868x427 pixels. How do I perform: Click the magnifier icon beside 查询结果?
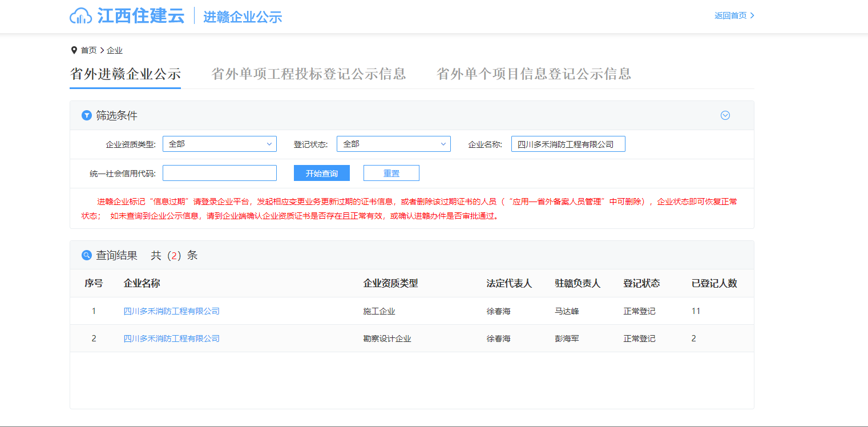pos(87,255)
